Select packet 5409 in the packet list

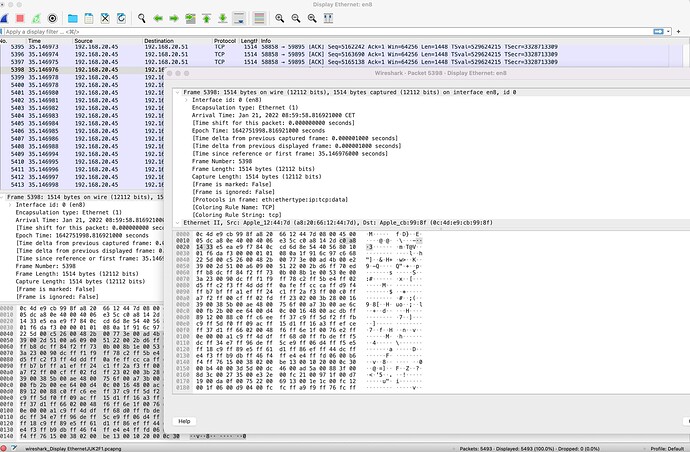pyautogui.click(x=82, y=154)
